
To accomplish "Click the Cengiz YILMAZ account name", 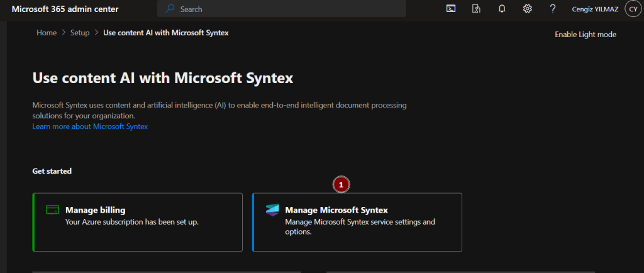I will (595, 9).
